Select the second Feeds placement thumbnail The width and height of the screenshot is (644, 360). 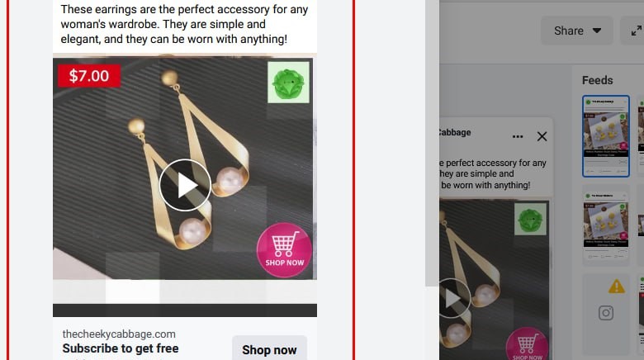[x=606, y=222]
